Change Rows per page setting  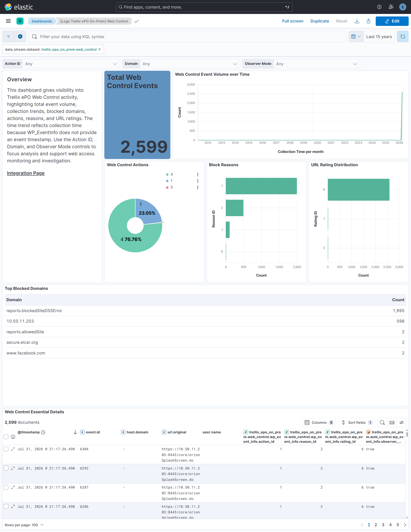click(24, 525)
